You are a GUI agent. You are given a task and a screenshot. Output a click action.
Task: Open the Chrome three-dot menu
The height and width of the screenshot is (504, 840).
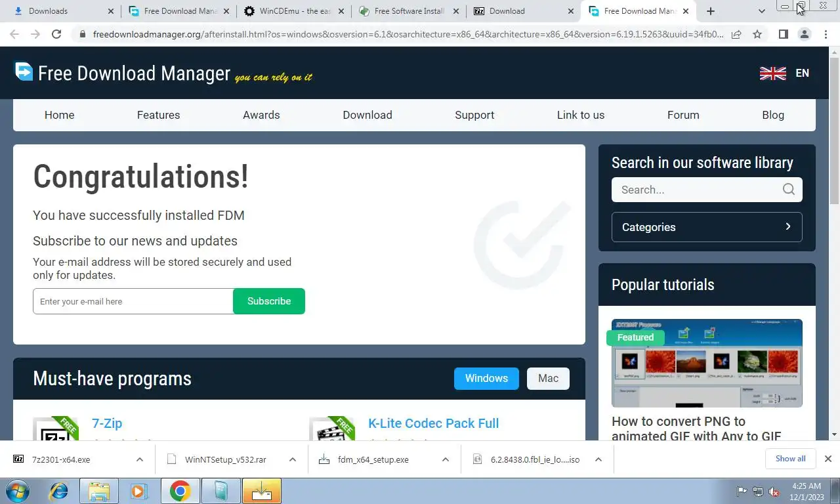(x=826, y=34)
